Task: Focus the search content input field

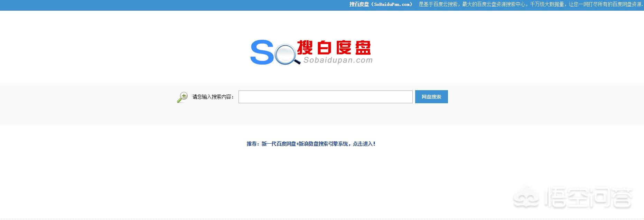Action: point(325,97)
